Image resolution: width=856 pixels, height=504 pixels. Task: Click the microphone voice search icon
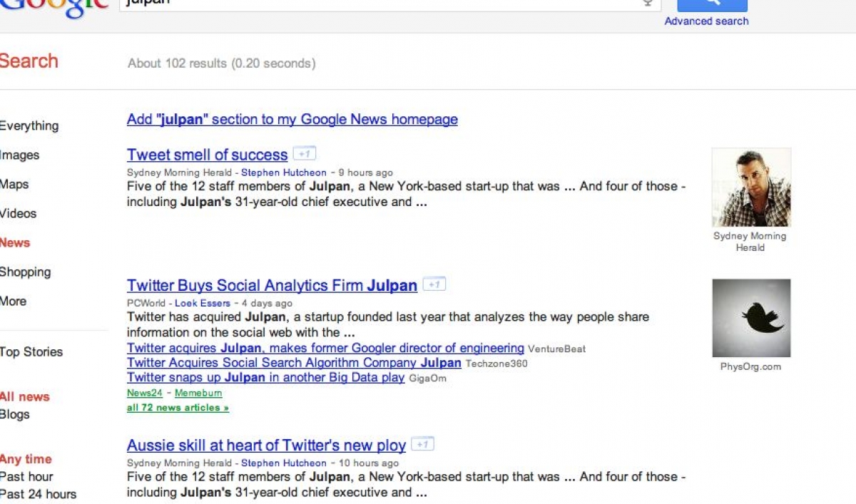(648, 3)
